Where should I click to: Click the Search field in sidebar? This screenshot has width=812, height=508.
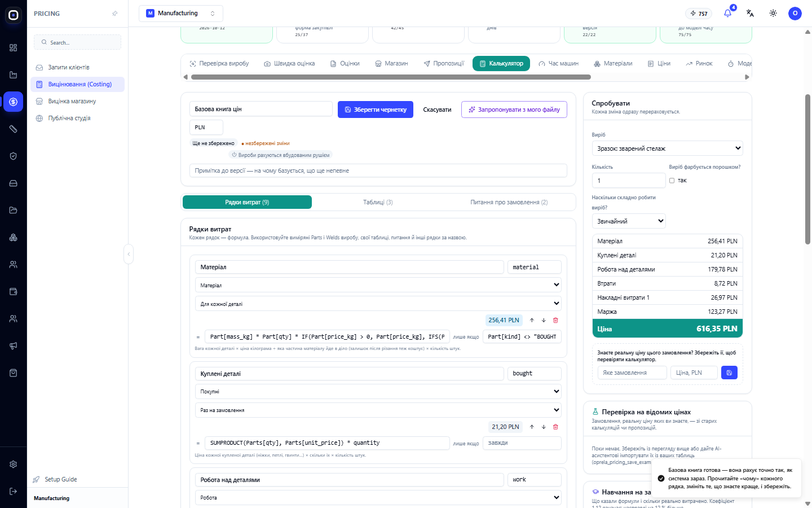[x=78, y=42]
